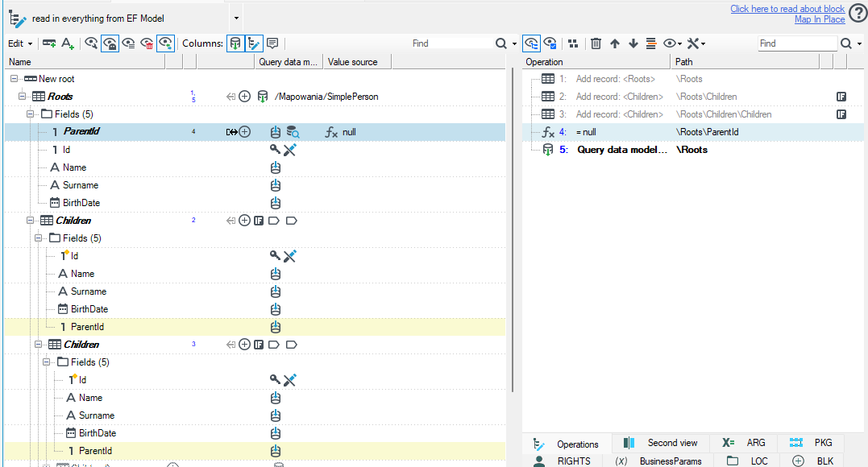
Task: Move the operation up with the up arrow
Action: 614,43
